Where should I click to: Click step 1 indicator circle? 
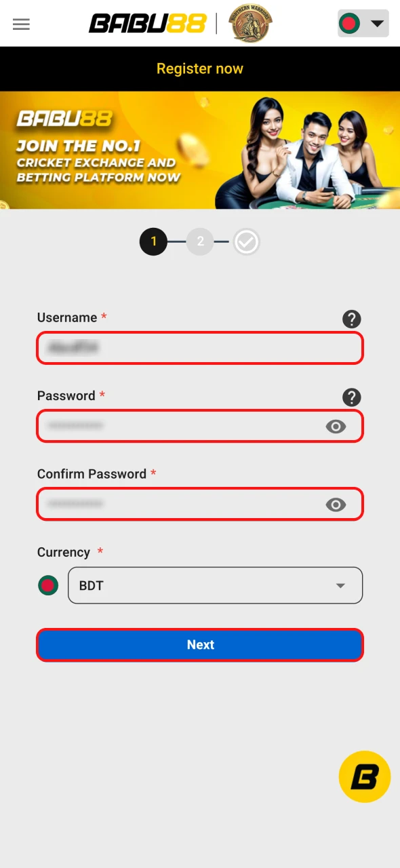[153, 241]
